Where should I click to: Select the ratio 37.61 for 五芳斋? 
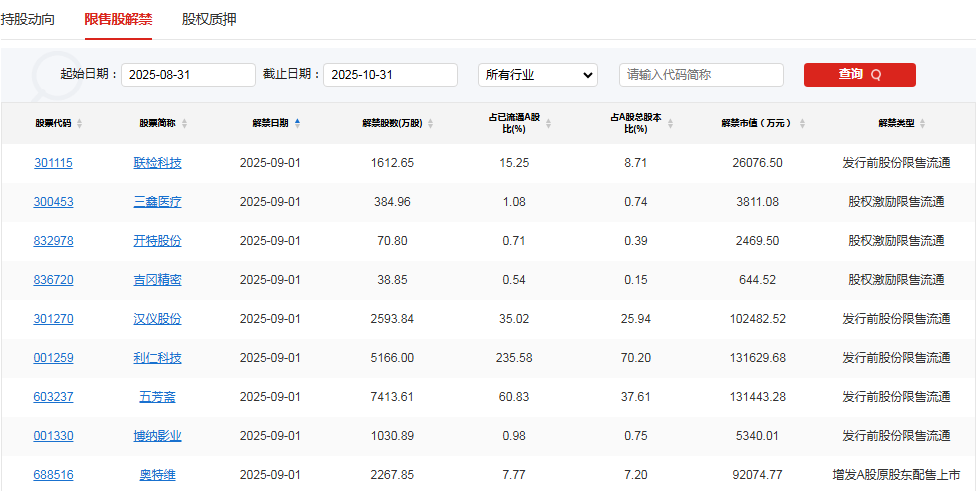click(x=636, y=397)
